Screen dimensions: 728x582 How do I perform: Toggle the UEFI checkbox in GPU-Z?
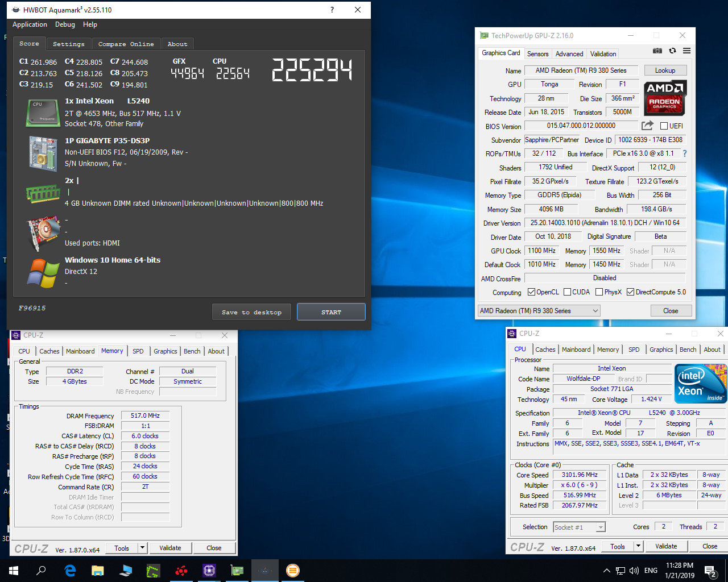click(664, 126)
